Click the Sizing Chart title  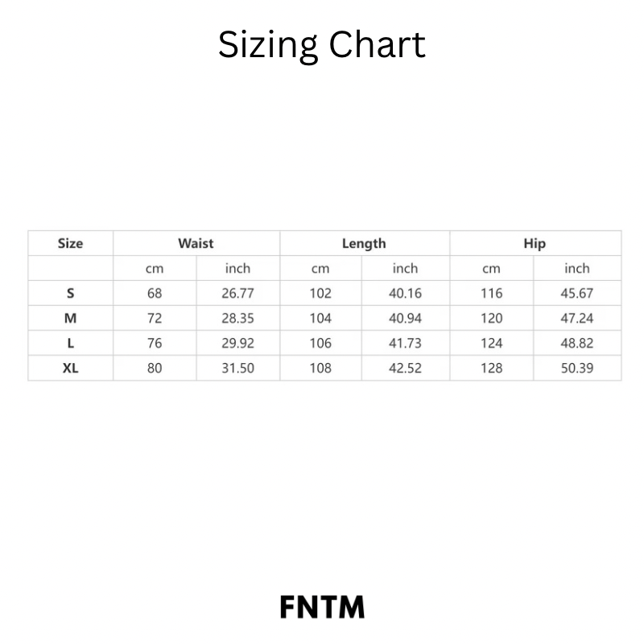(322, 45)
